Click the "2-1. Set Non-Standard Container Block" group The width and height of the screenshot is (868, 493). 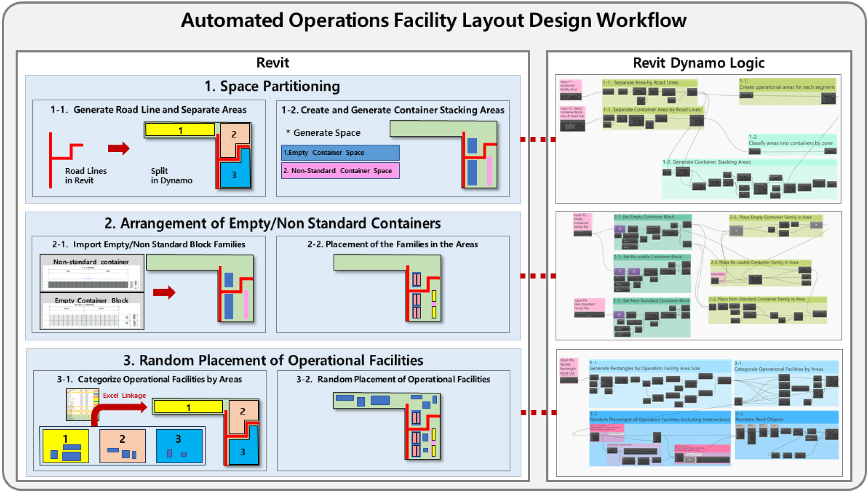tap(652, 317)
